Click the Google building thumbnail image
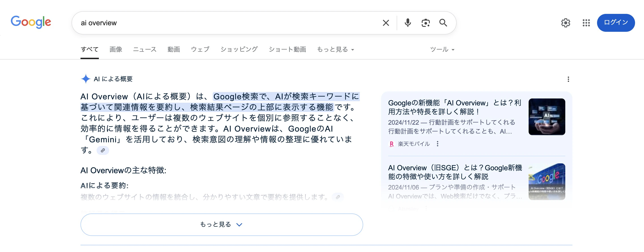Image resolution: width=644 pixels, height=252 pixels. click(547, 182)
